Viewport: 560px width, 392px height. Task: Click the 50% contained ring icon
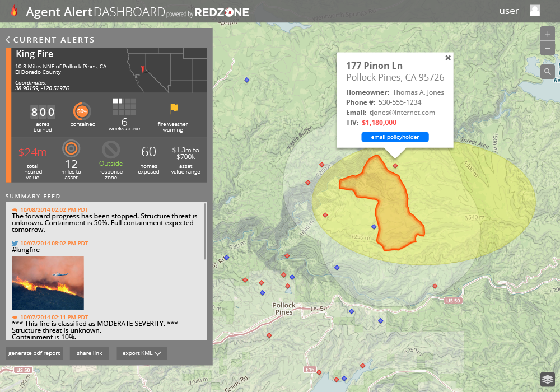tap(82, 111)
